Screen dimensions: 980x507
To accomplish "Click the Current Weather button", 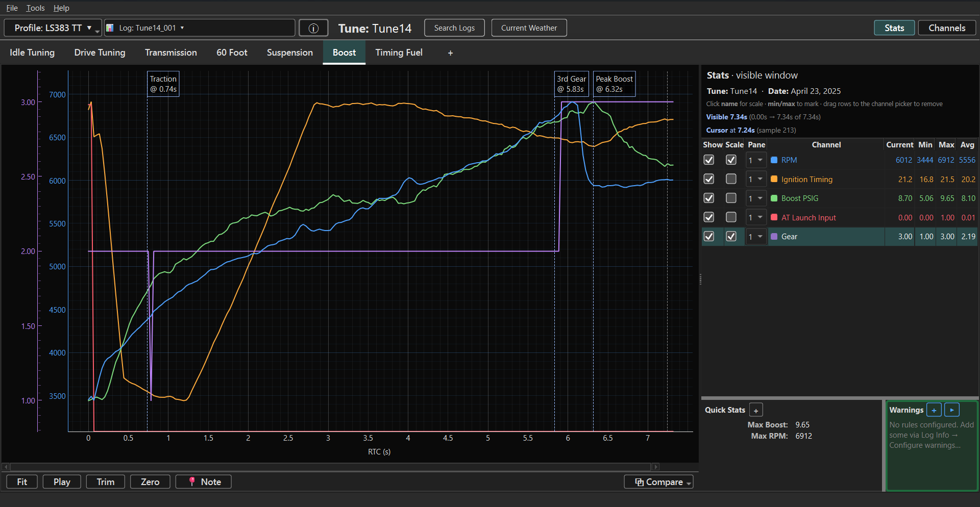I will (529, 28).
